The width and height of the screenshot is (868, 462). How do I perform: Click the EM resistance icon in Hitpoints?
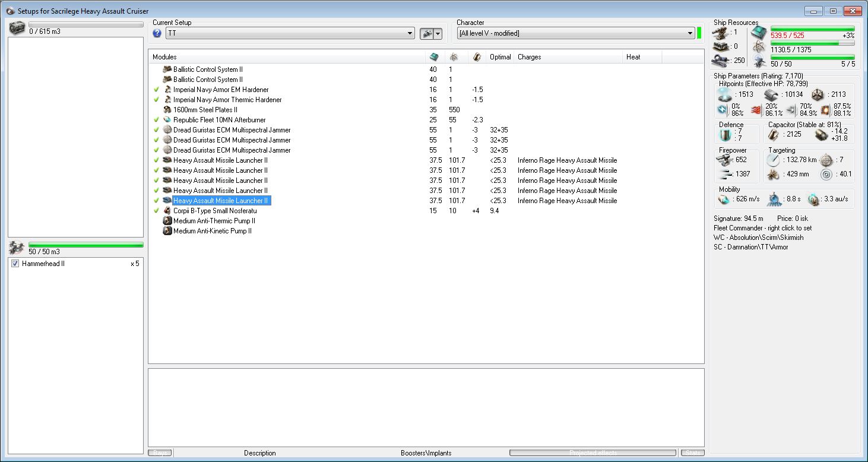tap(722, 109)
